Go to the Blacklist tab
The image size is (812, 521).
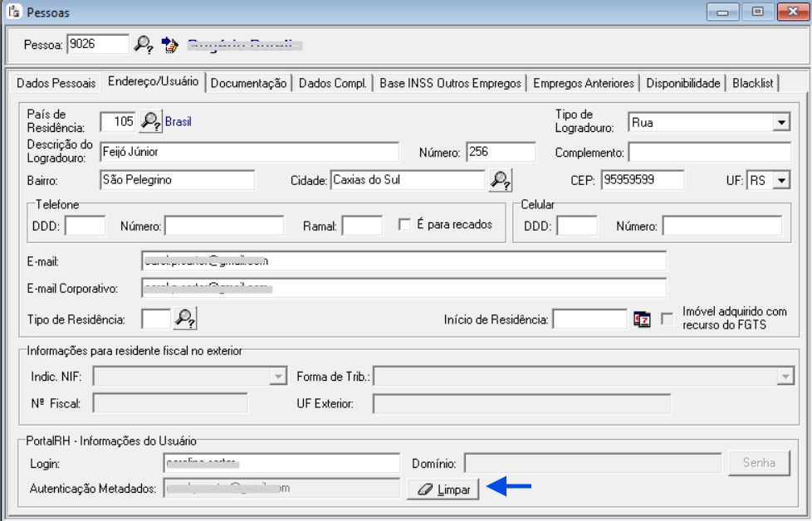click(752, 83)
